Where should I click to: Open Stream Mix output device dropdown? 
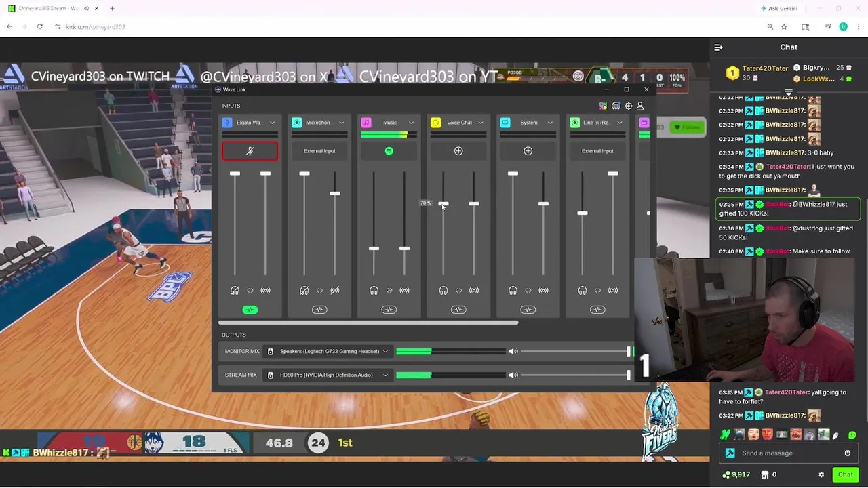pyautogui.click(x=327, y=375)
